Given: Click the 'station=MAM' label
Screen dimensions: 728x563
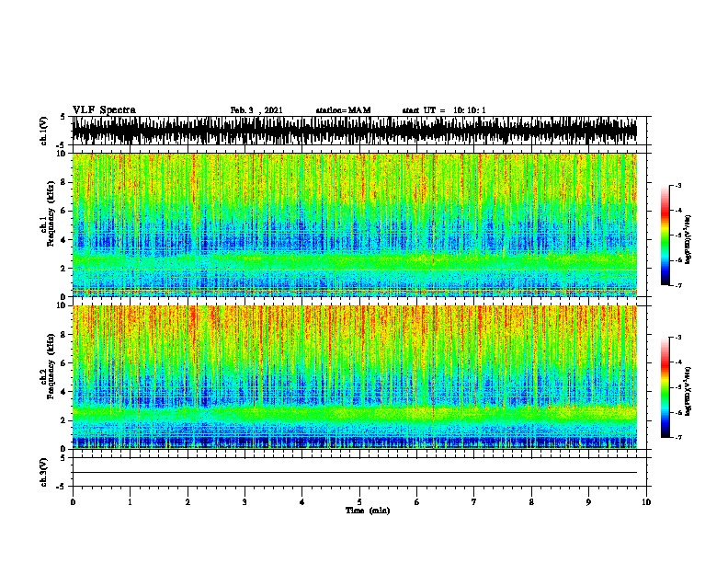Looking at the screenshot, I should tap(343, 110).
